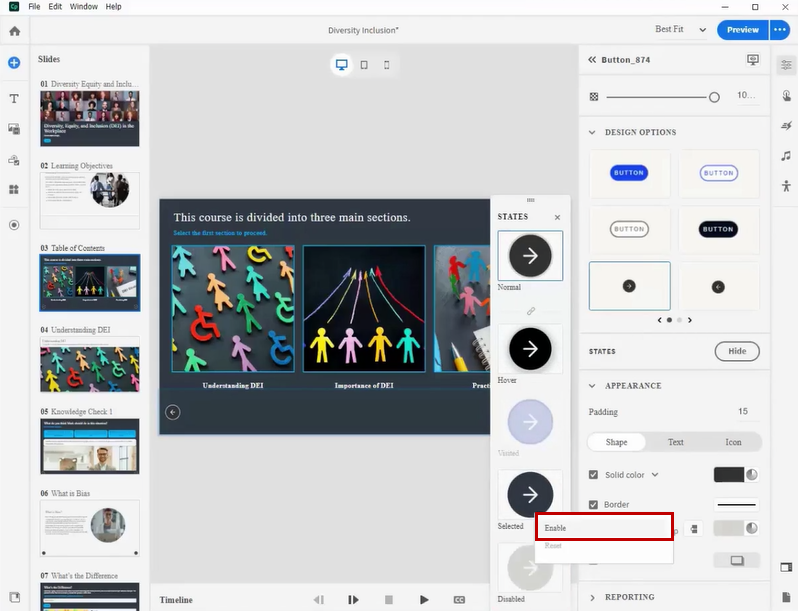Open the Window menu
This screenshot has height=611, width=798.
(x=83, y=7)
